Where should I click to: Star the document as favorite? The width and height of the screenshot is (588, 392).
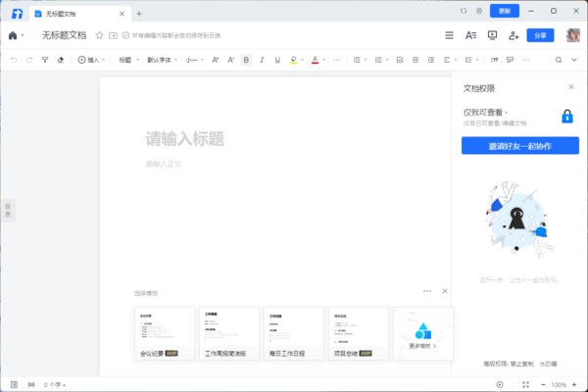pyautogui.click(x=99, y=35)
